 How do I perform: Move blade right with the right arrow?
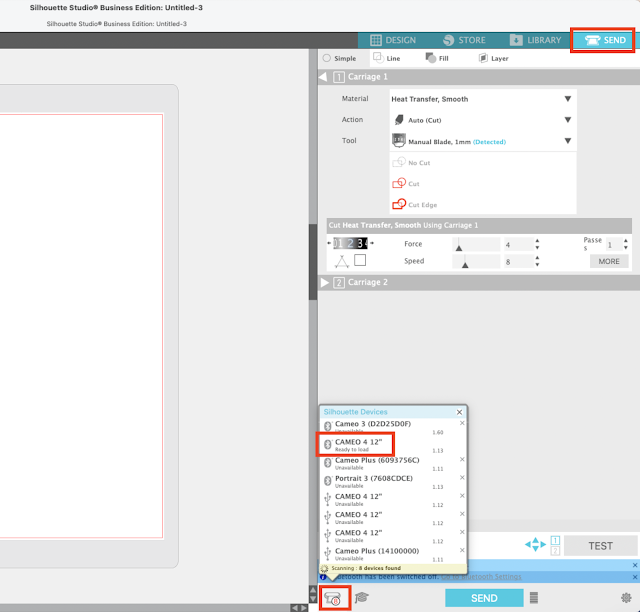[543, 544]
